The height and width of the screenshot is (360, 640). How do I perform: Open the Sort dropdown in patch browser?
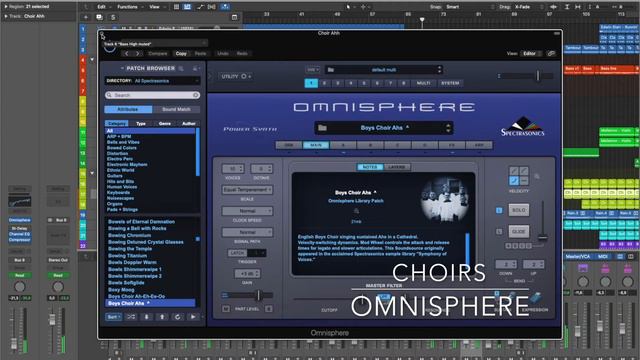point(113,317)
